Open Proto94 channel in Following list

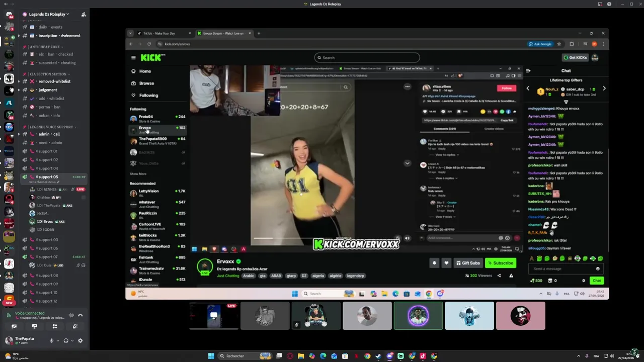157,119
